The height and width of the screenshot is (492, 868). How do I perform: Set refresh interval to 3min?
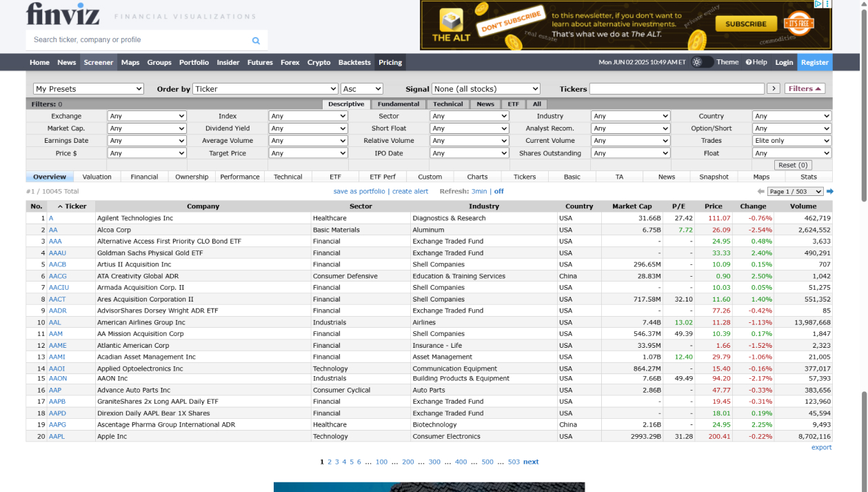479,192
